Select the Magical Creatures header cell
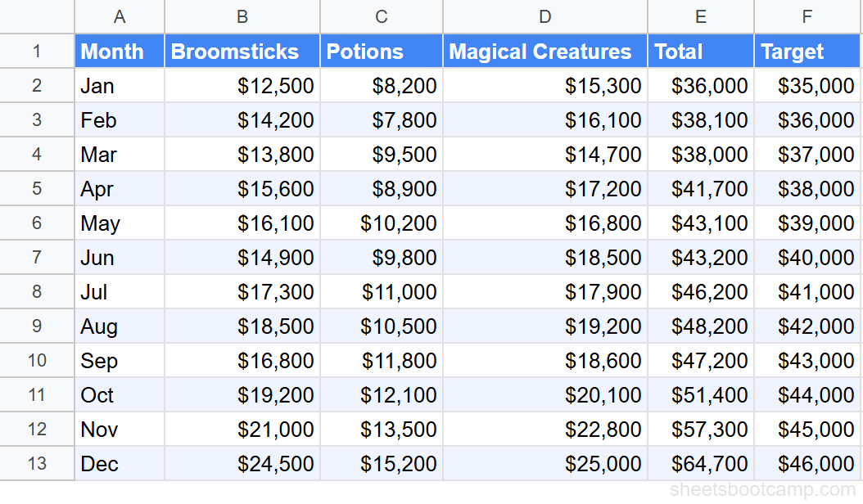Image resolution: width=863 pixels, height=504 pixels. (x=545, y=52)
